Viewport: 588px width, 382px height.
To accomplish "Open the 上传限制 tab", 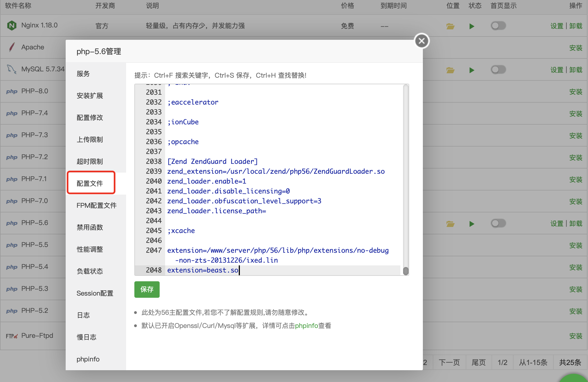I will click(96, 140).
